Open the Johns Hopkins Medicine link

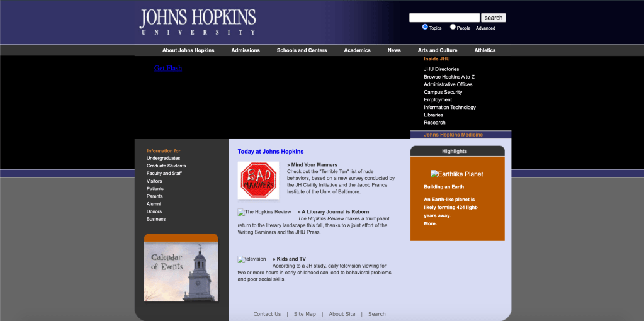tap(453, 135)
